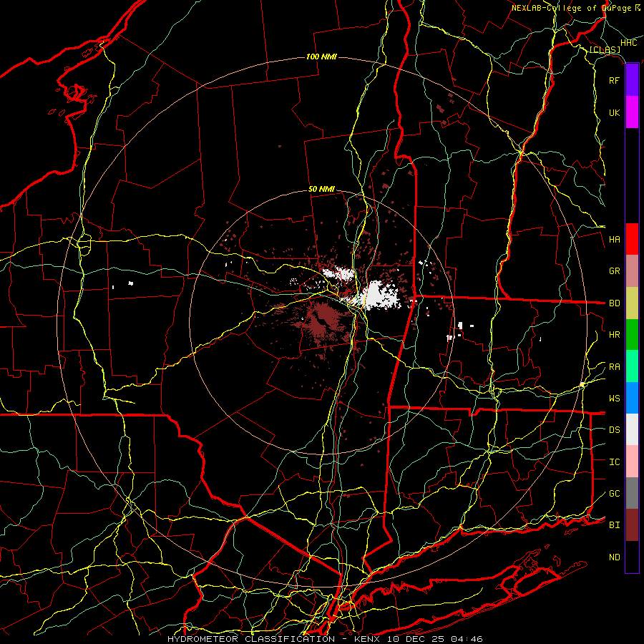The image size is (644, 644).
Task: Click the ND black legend swatch
Action: pyautogui.click(x=632, y=557)
